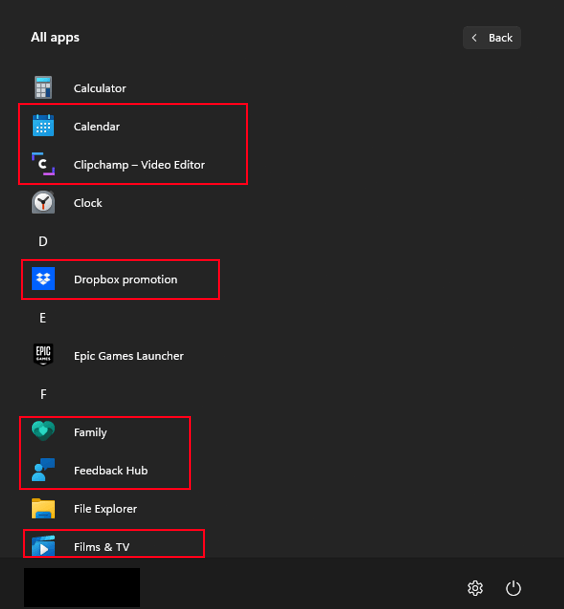This screenshot has height=609, width=564.
Task: Select the letter D section header
Action: point(43,241)
